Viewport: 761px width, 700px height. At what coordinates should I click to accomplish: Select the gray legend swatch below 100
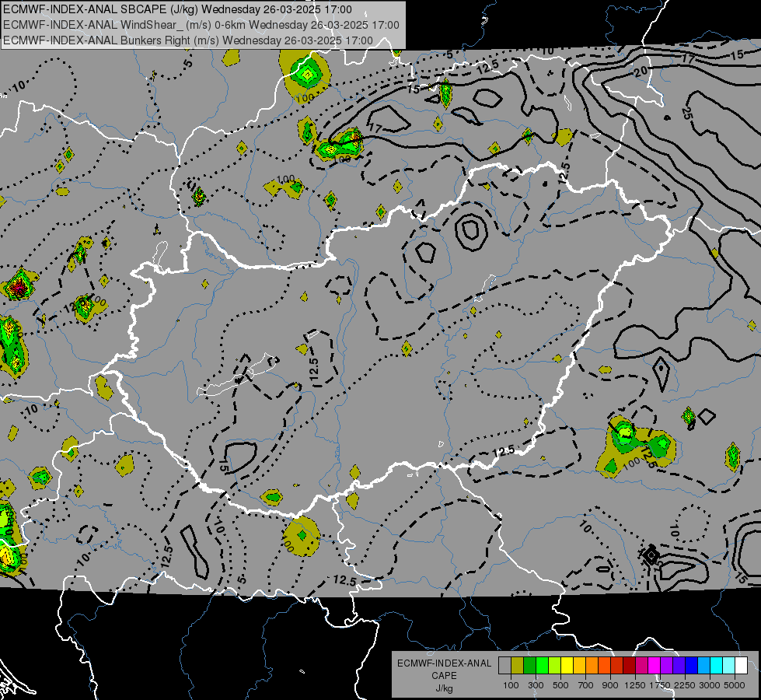tap(504, 666)
